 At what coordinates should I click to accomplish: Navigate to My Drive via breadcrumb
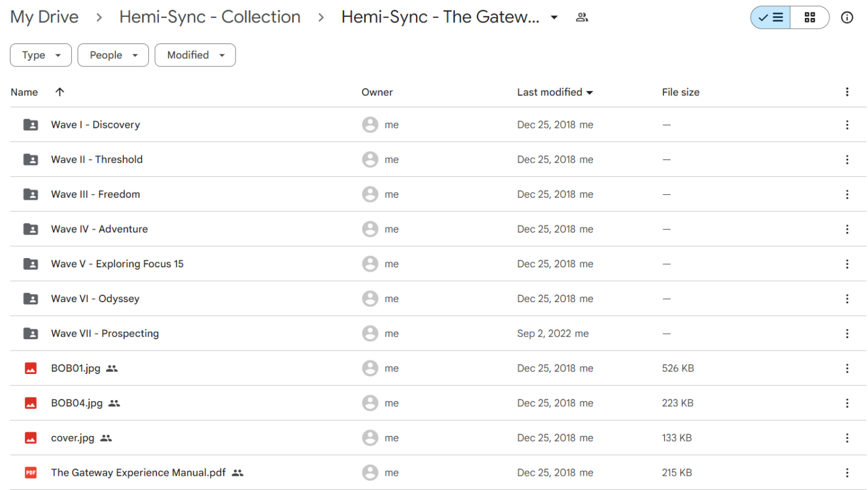tap(44, 17)
